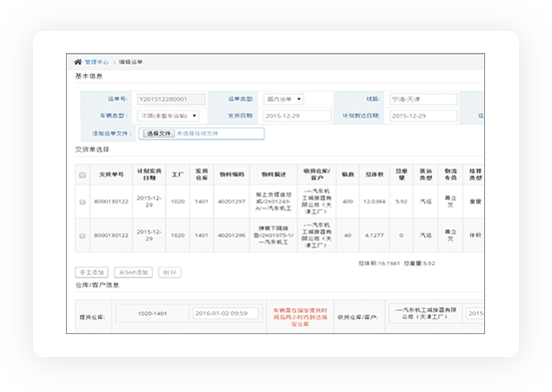Click the 基本信息 section heading
The height and width of the screenshot is (392, 552).
[x=89, y=76]
